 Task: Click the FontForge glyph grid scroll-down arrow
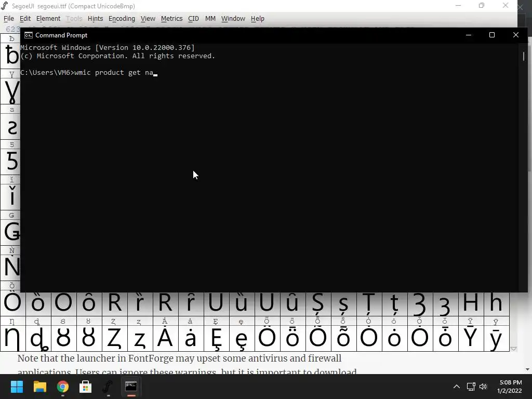(513, 349)
